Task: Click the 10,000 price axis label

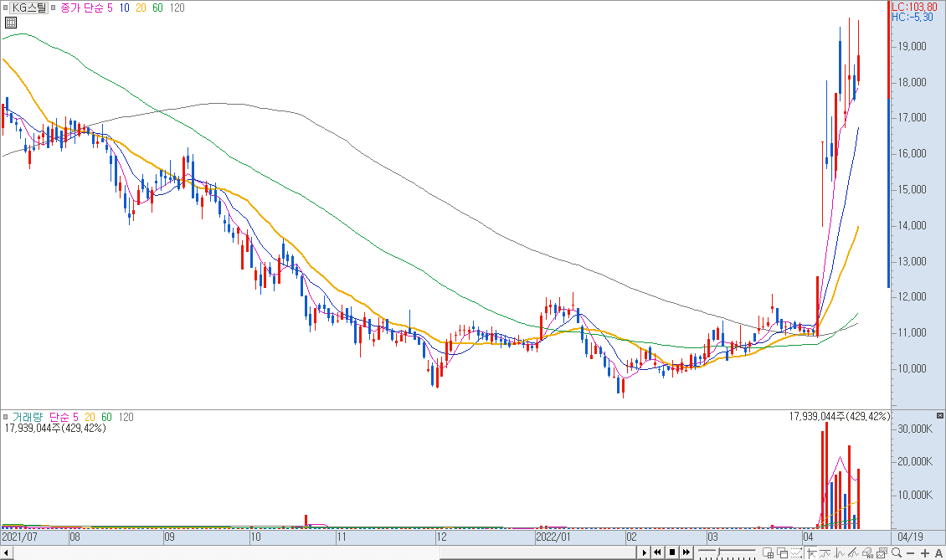Action: 913,368
